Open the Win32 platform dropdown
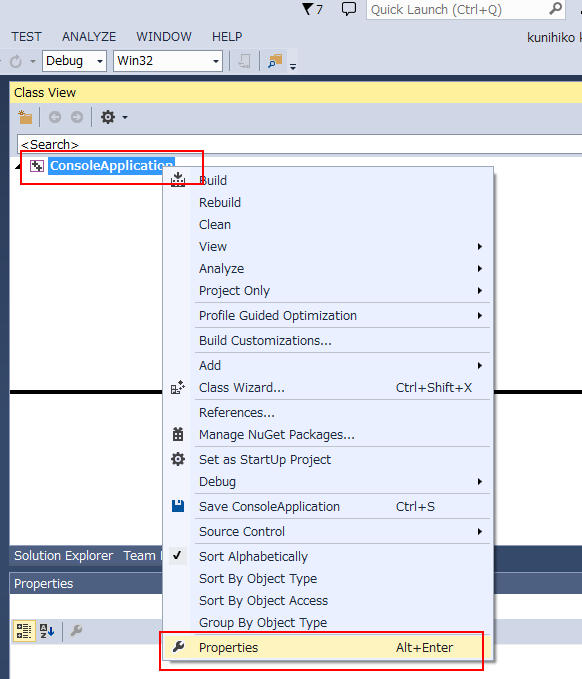 point(168,61)
